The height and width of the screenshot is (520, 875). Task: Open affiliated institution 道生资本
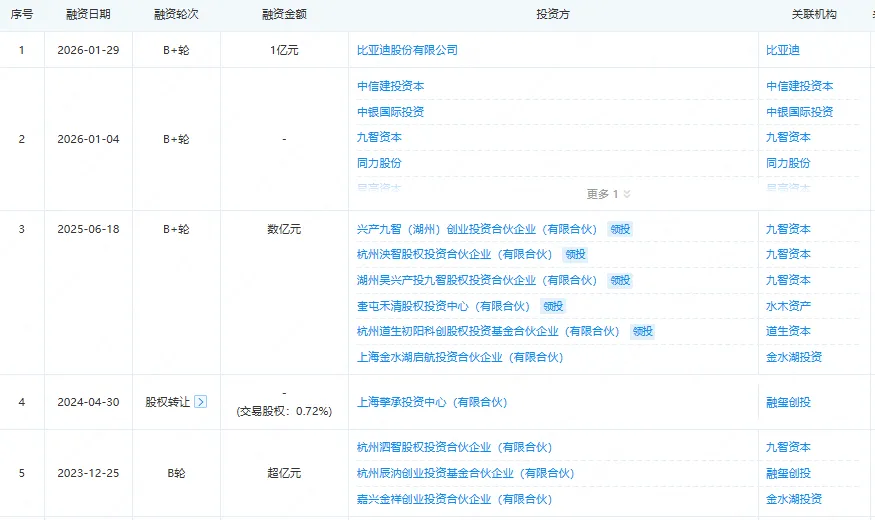pyautogui.click(x=788, y=331)
